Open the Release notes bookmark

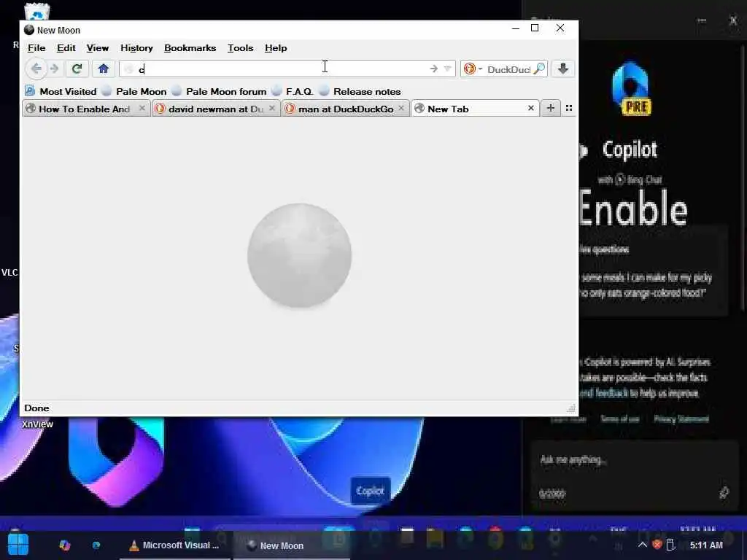360,91
